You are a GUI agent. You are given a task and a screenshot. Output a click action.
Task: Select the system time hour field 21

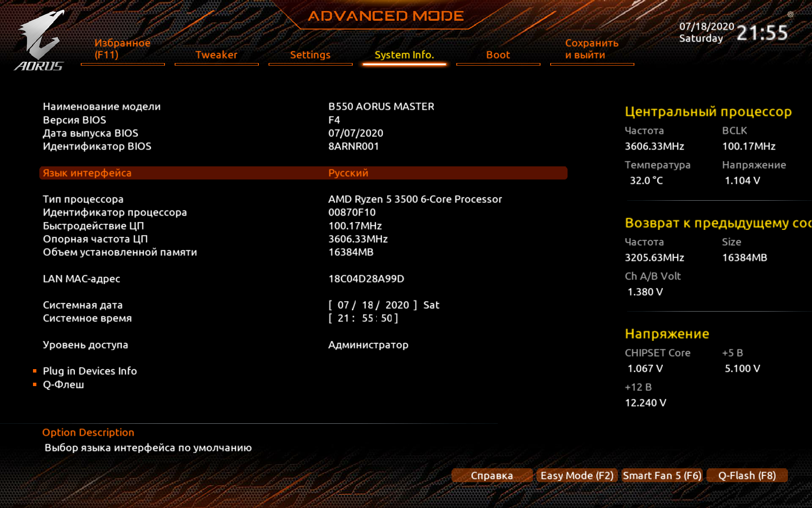coord(343,318)
